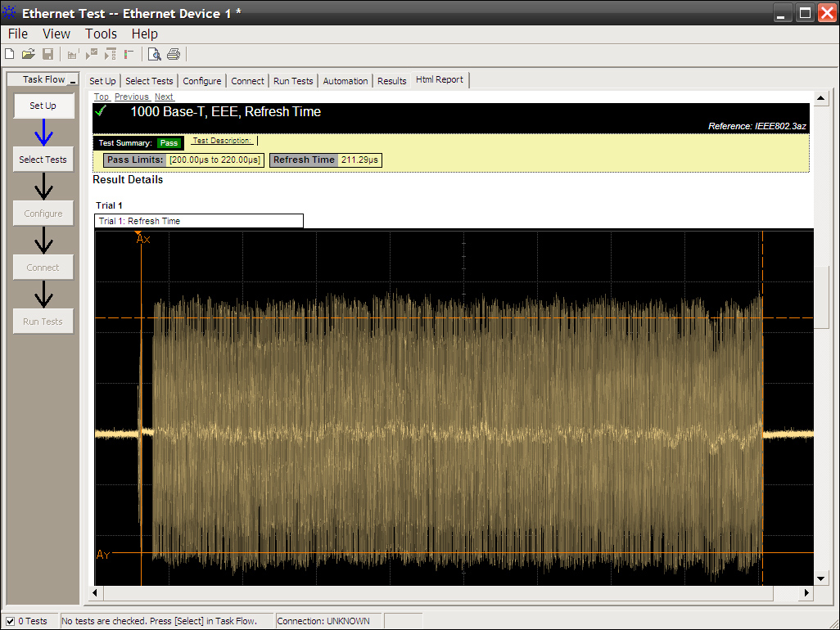Click the Ethernet Test application title icon

click(x=10, y=13)
